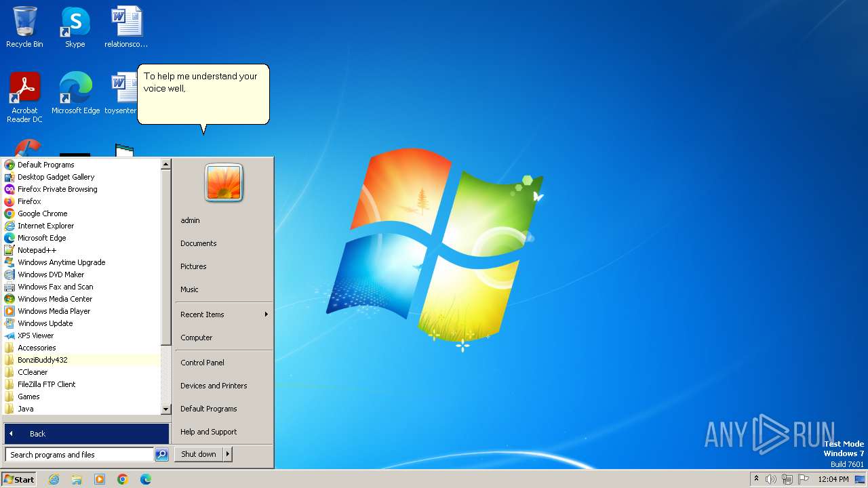This screenshot has height=488, width=868.
Task: Open Control Panel from the Start menu
Action: click(224, 363)
